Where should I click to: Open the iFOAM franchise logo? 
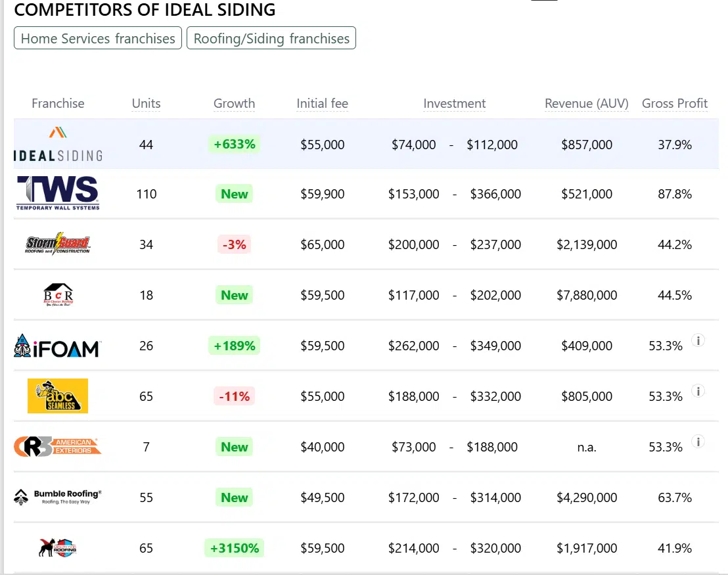(x=58, y=346)
